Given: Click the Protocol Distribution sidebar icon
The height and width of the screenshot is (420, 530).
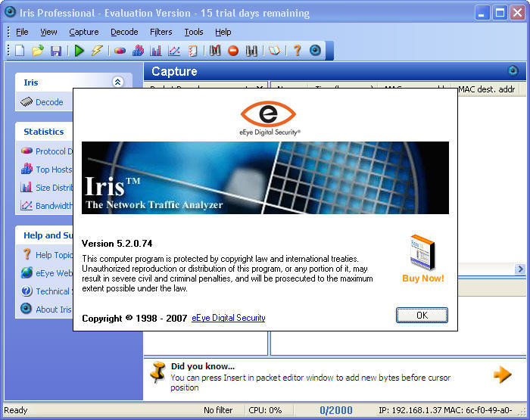Looking at the screenshot, I should [26, 151].
